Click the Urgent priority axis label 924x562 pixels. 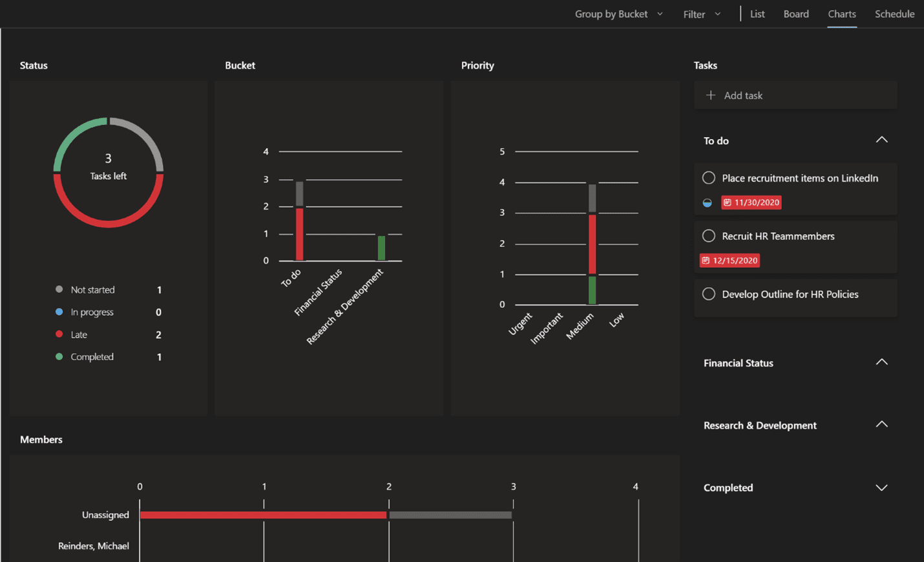(x=520, y=323)
